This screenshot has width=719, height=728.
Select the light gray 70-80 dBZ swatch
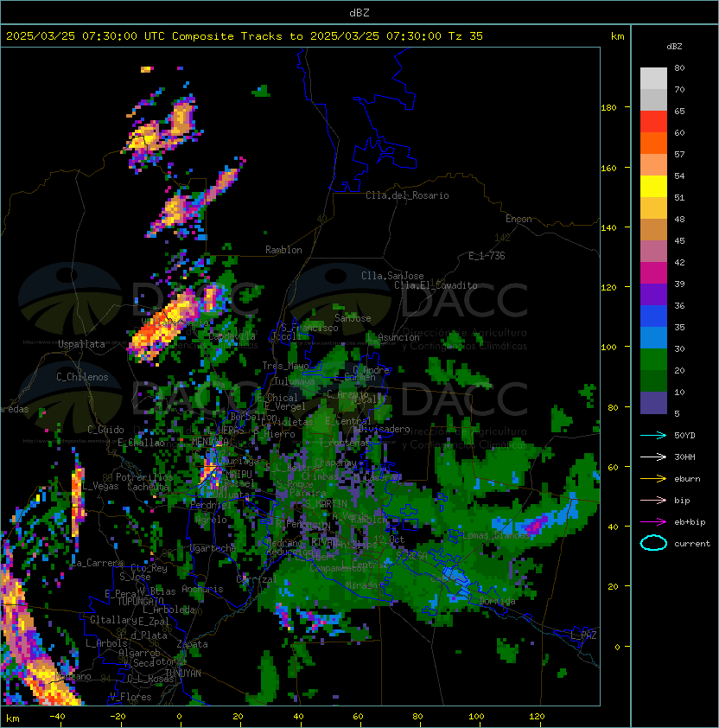(653, 78)
